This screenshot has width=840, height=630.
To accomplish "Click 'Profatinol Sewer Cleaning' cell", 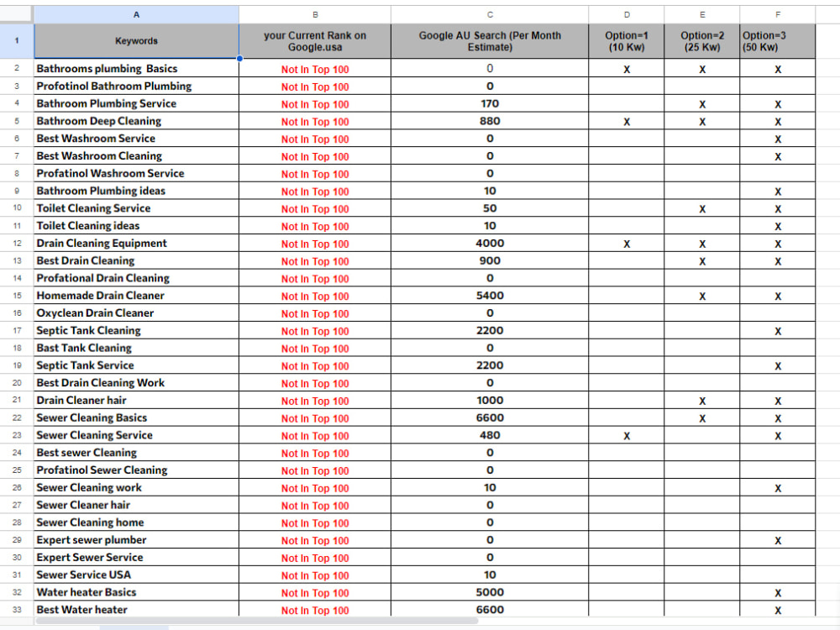I will click(137, 470).
